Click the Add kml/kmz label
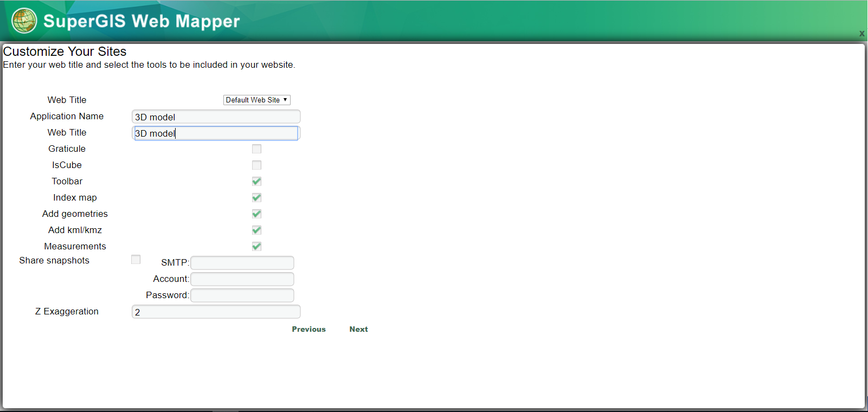868x412 pixels. (75, 230)
